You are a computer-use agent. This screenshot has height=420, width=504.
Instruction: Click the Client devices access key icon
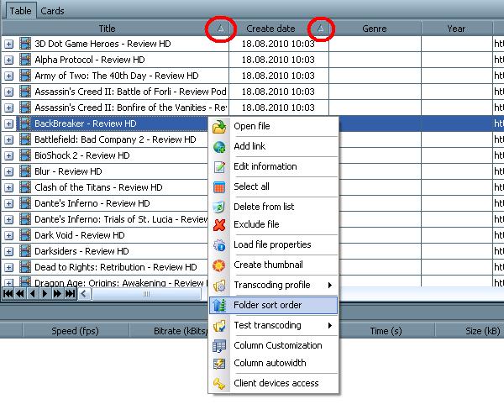click(x=219, y=384)
